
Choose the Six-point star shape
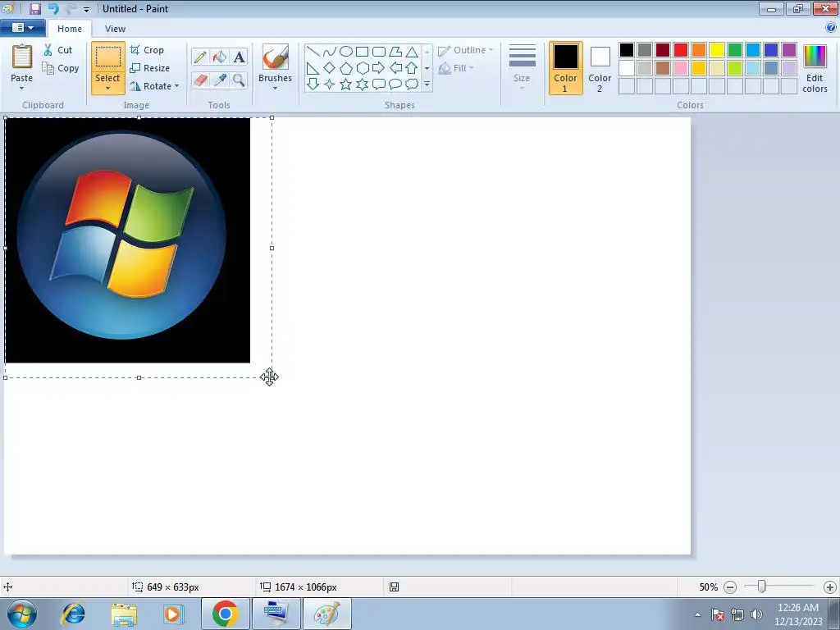point(362,84)
